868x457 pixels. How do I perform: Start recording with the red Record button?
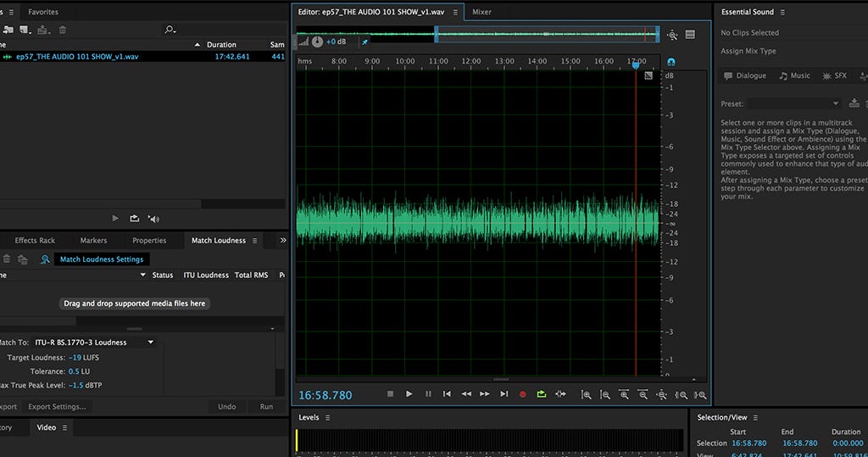[522, 394]
